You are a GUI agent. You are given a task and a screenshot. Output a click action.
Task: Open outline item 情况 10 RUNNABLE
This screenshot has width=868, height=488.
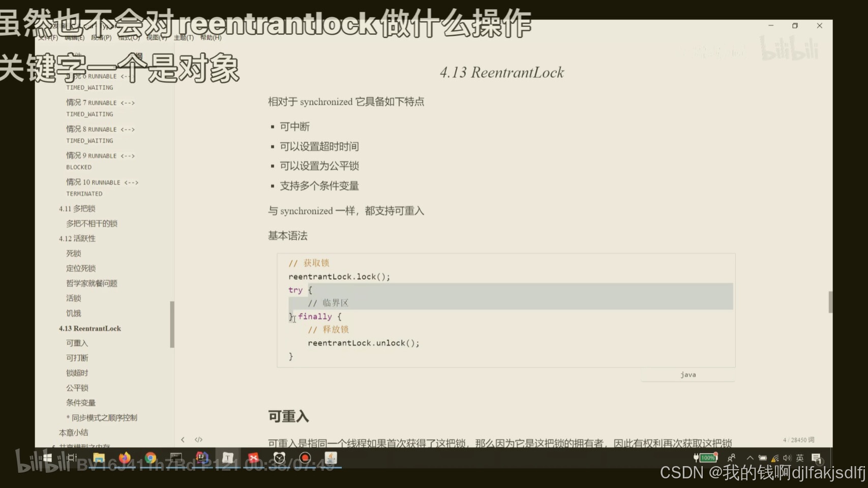tap(102, 187)
